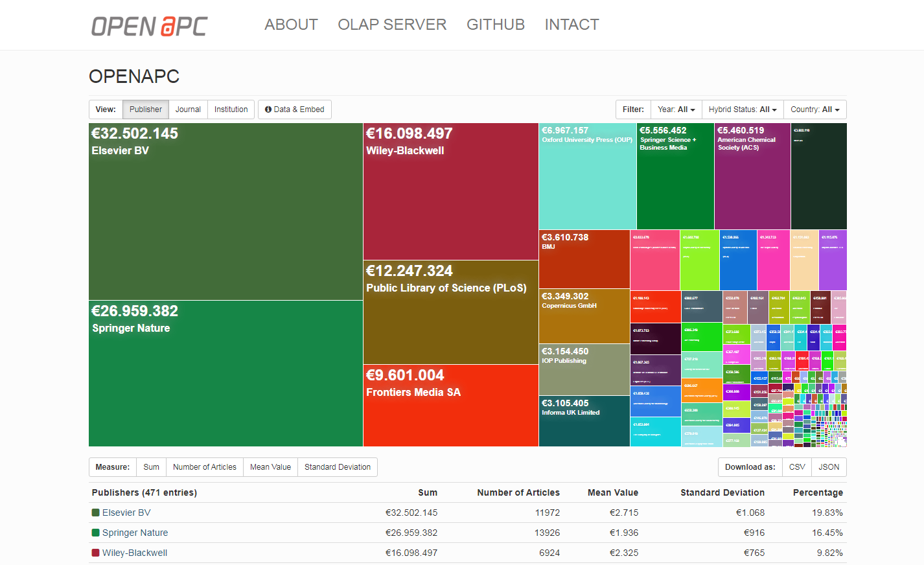This screenshot has width=924, height=565.
Task: Open the Hybrid Status filter dropdown
Action: coord(742,110)
